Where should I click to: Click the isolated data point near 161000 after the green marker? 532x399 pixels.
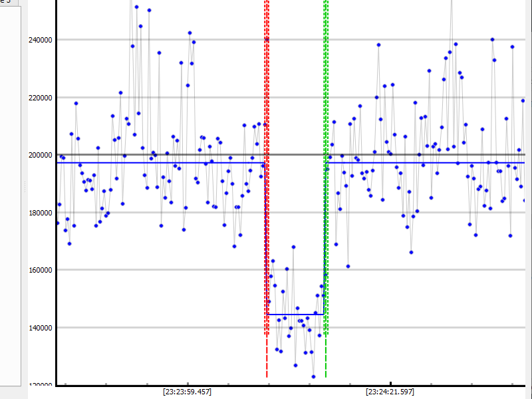[348, 266]
